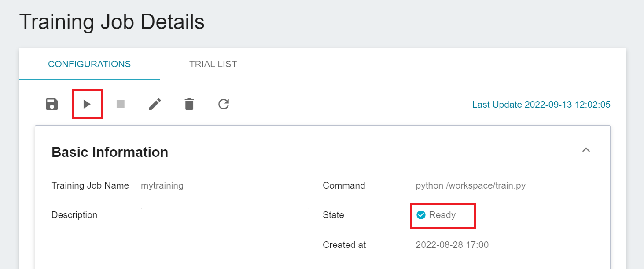The width and height of the screenshot is (644, 269).
Task: Start the training job with play icon
Action: point(87,104)
